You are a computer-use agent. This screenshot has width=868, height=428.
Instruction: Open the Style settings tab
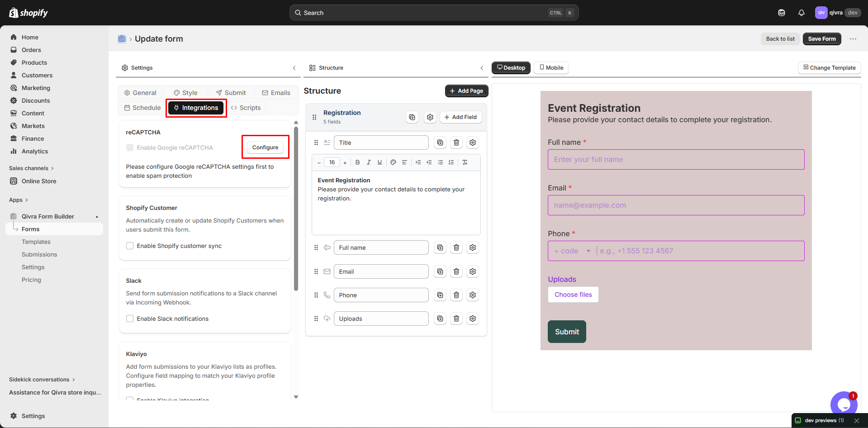[186, 93]
